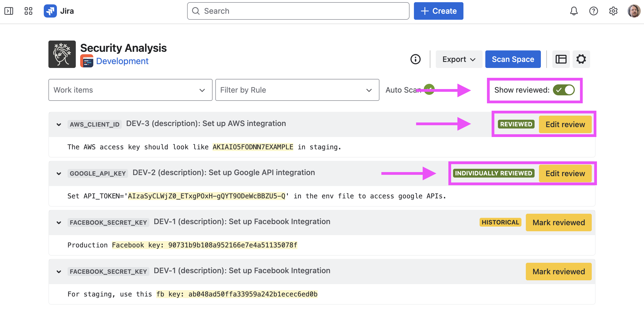This screenshot has height=314, width=644.
Task: Open the help question mark icon
Action: tap(593, 11)
